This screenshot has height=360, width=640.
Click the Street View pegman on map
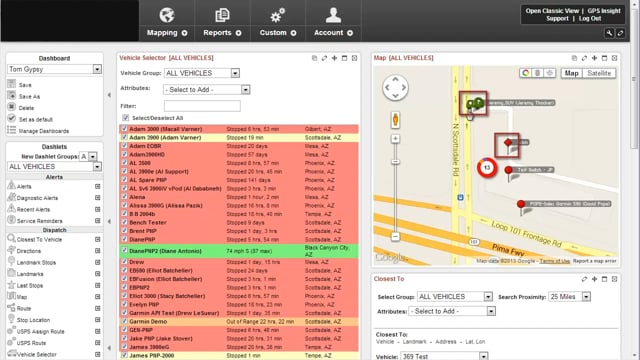(395, 120)
